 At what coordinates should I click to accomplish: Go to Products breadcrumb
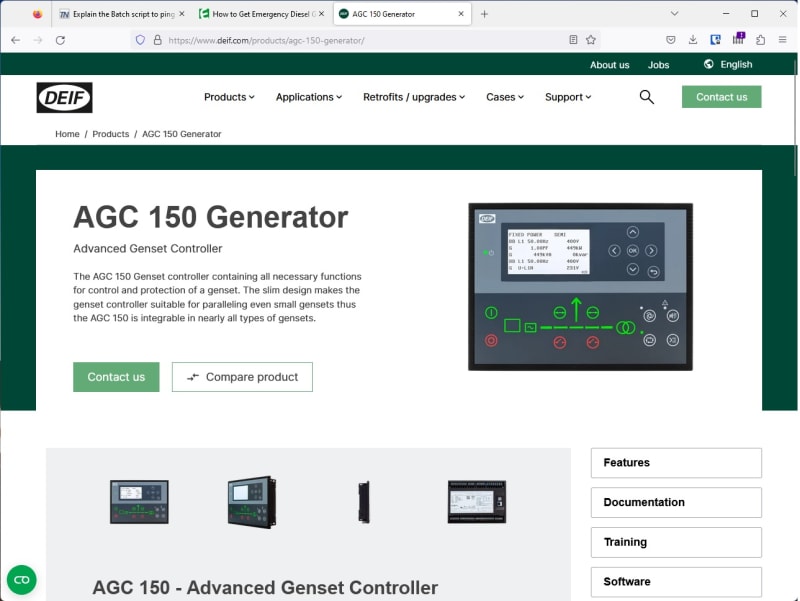(111, 134)
